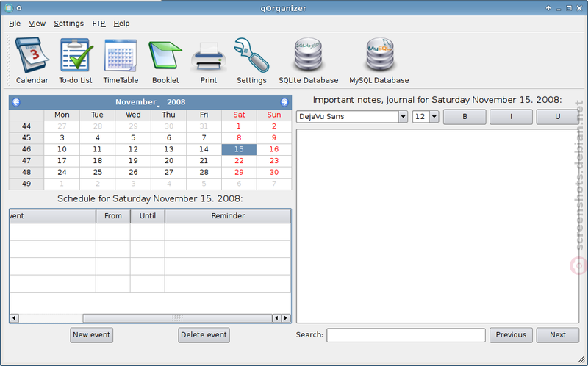Click week number 44 row header
The height and width of the screenshot is (366, 588).
pyautogui.click(x=26, y=126)
